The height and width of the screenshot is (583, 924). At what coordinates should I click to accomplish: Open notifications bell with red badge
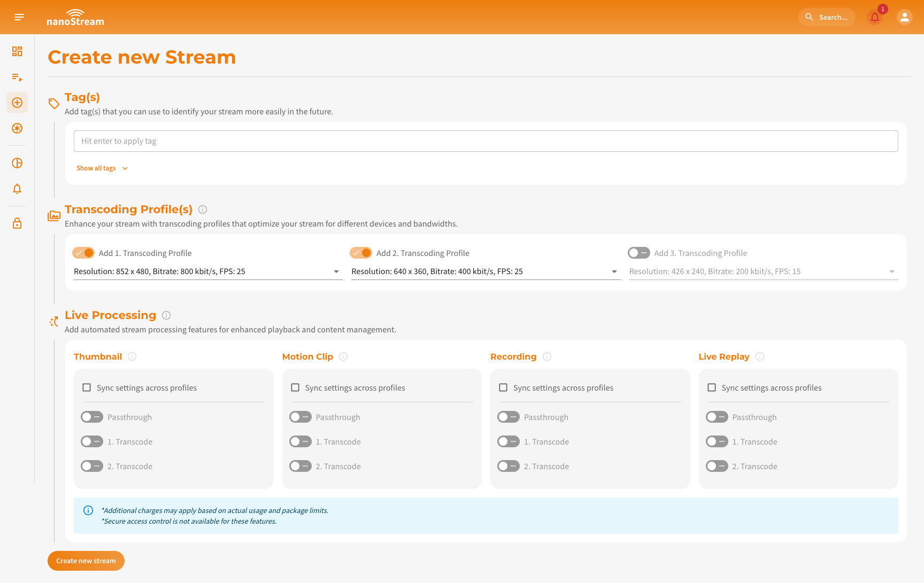click(875, 17)
